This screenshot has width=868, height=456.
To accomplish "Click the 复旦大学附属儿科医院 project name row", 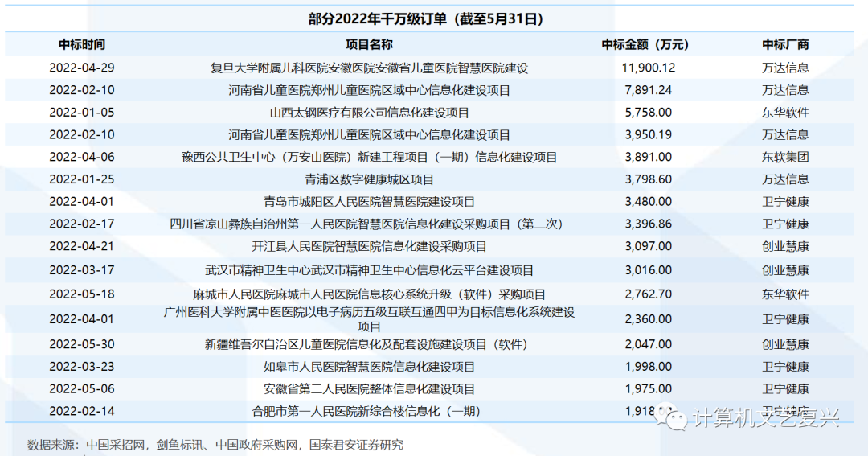I will pyautogui.click(x=369, y=68).
